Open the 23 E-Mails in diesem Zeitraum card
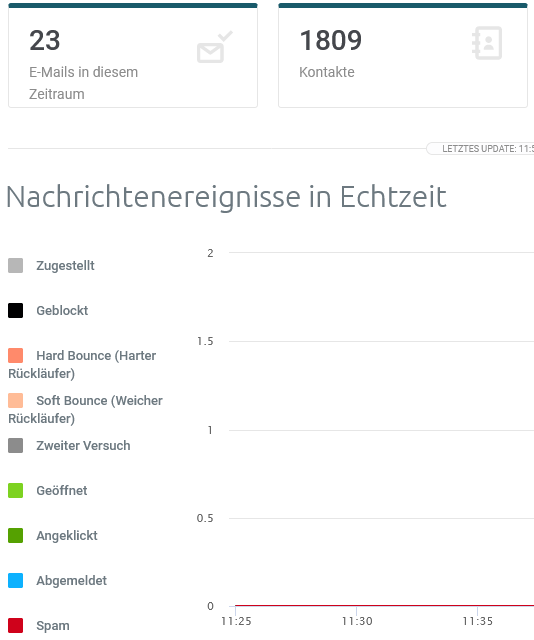The height and width of the screenshot is (640, 534). pos(133,56)
